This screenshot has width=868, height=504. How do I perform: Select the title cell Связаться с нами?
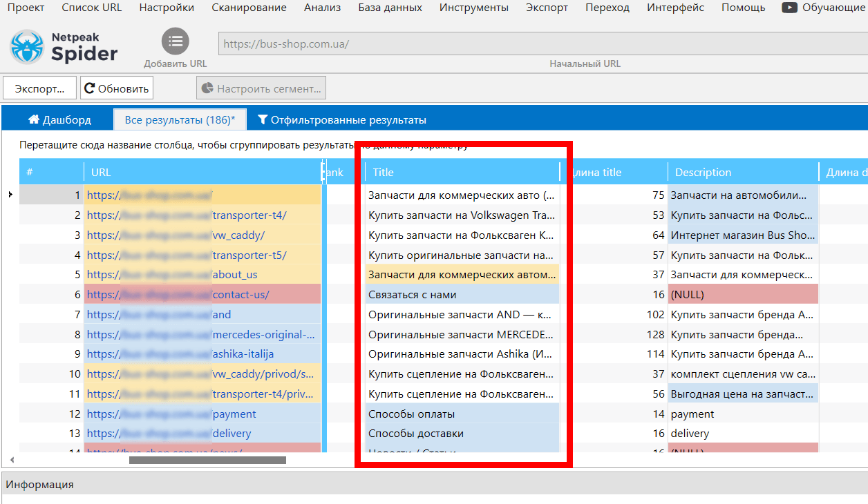tap(462, 294)
